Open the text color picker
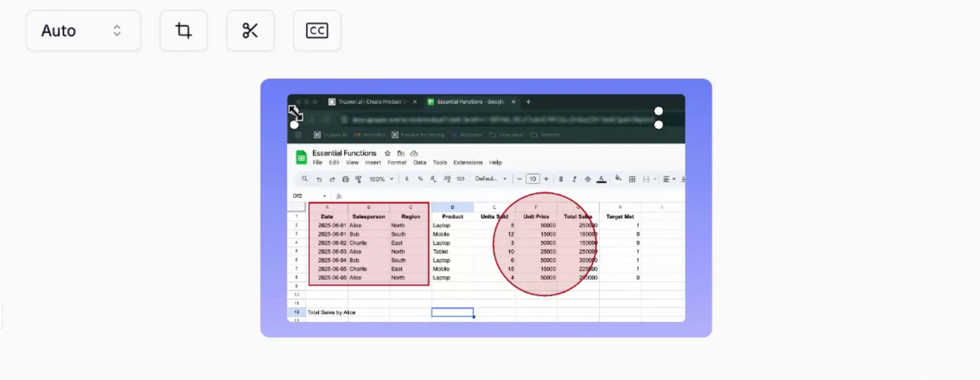This screenshot has width=980, height=380. (601, 179)
